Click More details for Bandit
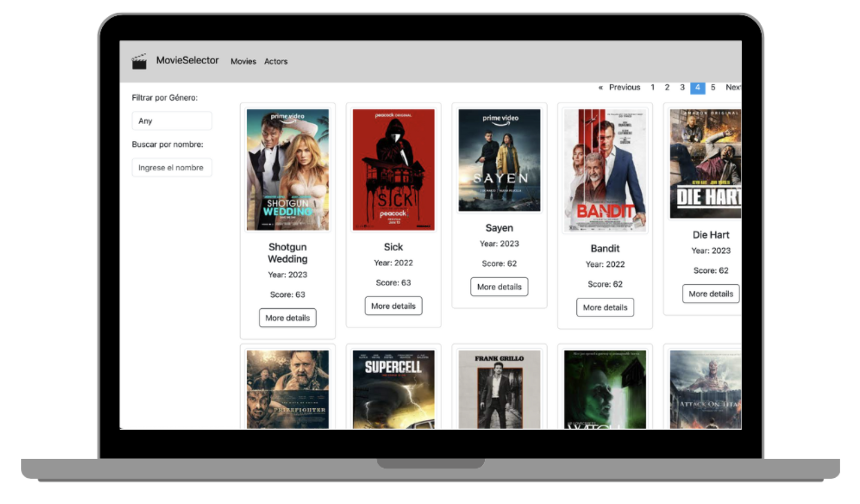The height and width of the screenshot is (504, 860). coord(605,307)
